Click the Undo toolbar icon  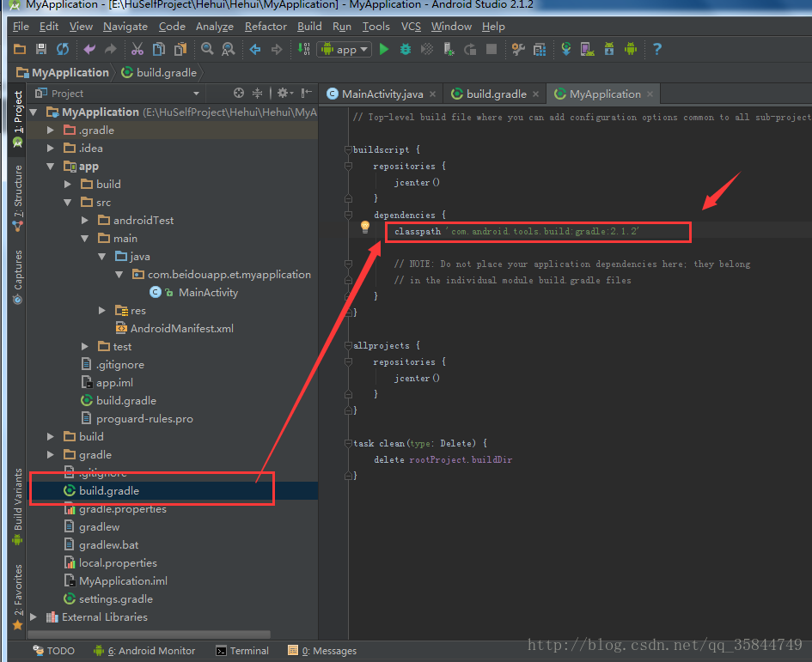89,49
